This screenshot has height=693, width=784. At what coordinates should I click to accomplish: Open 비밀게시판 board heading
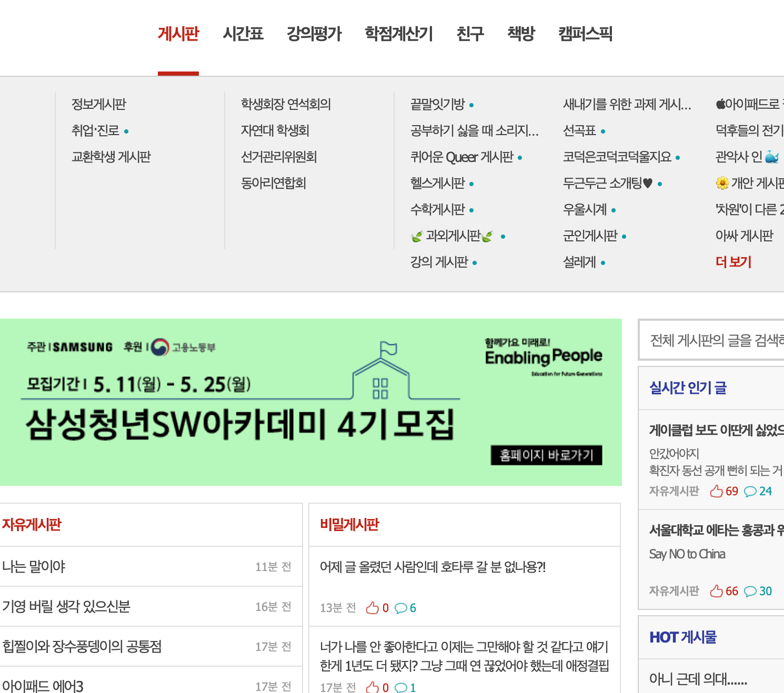(x=349, y=524)
